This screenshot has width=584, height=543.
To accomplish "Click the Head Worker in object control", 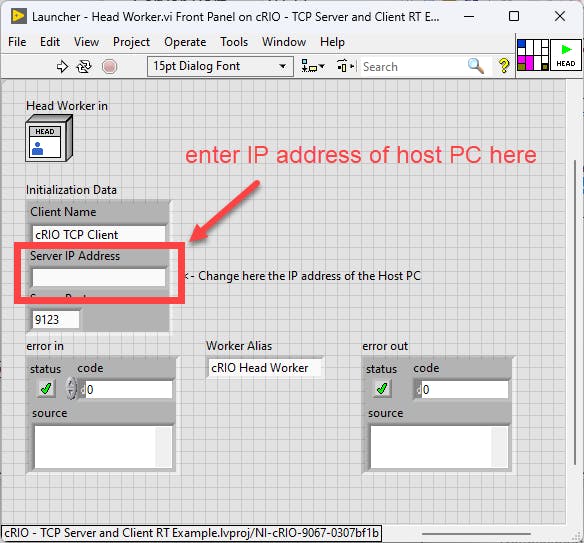I will [49, 139].
